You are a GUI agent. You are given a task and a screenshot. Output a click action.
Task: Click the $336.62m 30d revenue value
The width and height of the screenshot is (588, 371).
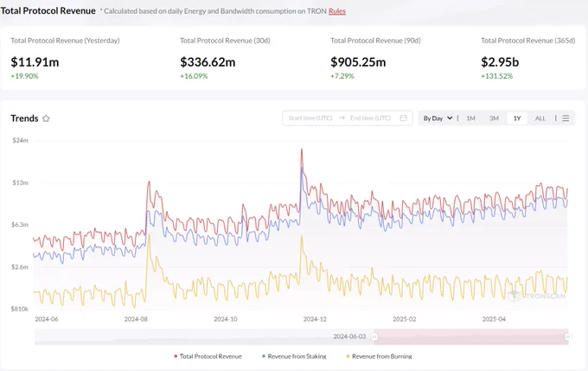[x=208, y=62]
